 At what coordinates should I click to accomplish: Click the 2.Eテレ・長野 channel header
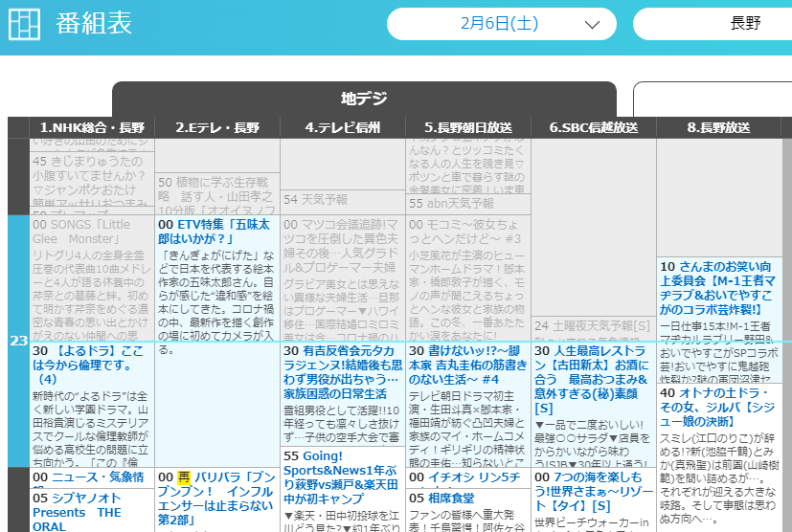coord(217,127)
